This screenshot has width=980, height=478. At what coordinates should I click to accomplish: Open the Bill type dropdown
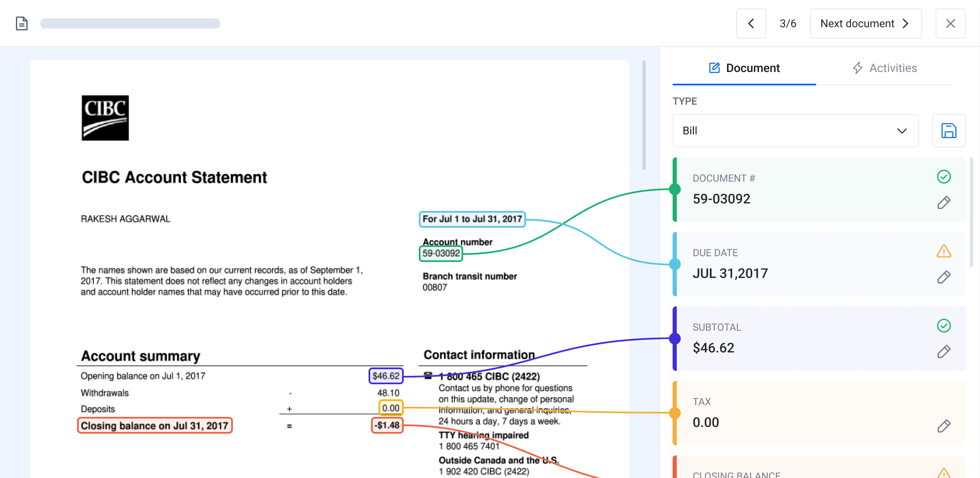pos(795,131)
